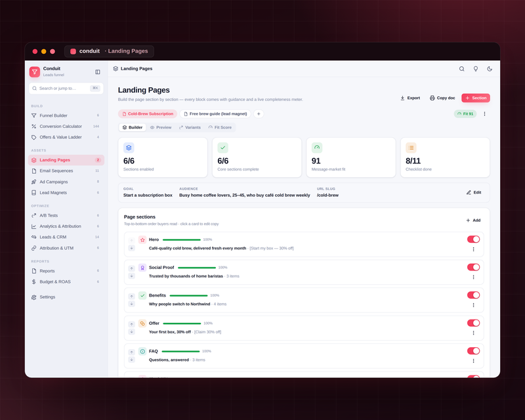Open Social Proof more options menu

tap(473, 277)
